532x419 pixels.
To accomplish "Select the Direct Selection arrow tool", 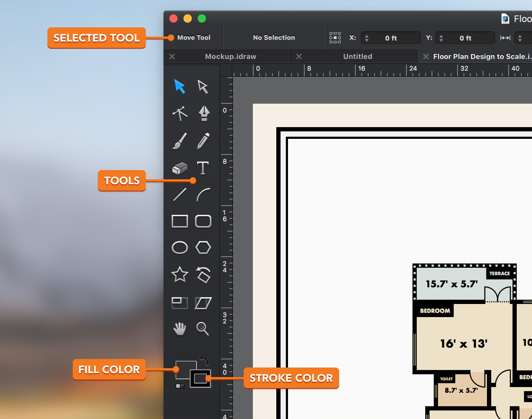I will 203,86.
